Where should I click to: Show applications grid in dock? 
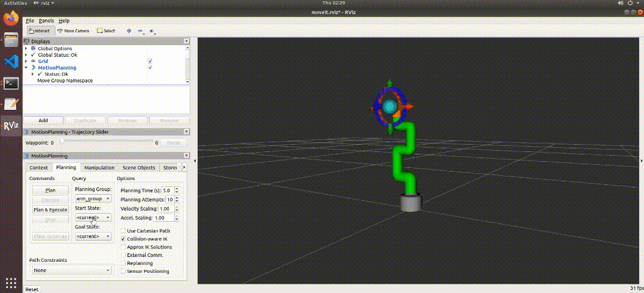pos(11,283)
